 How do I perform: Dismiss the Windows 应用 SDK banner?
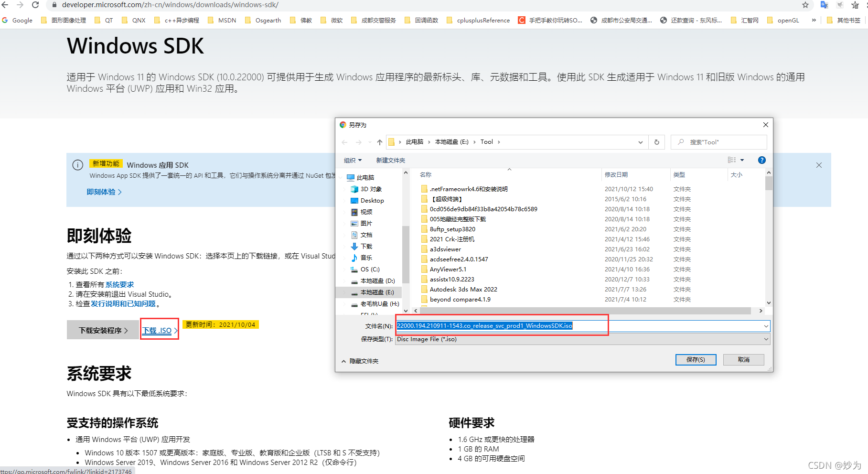click(819, 165)
